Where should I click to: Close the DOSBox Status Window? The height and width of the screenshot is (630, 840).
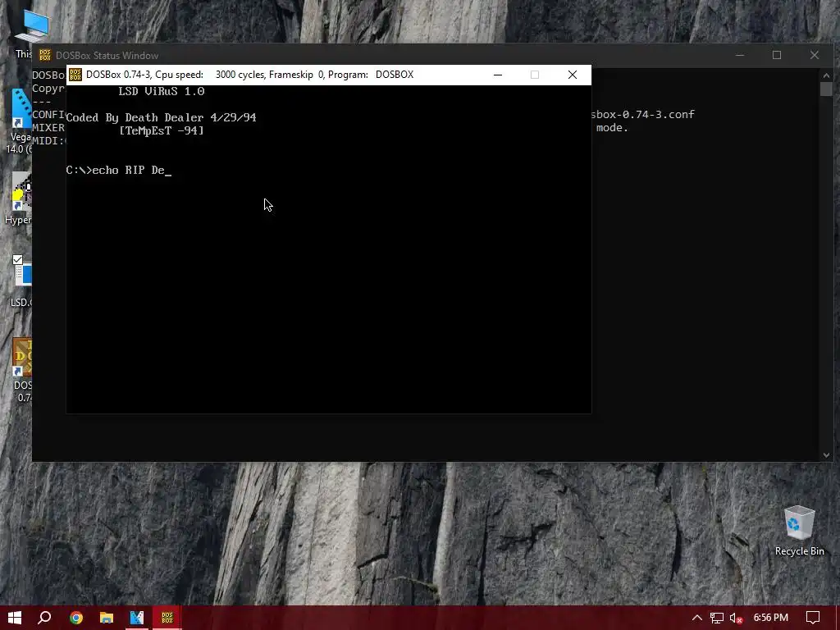pyautogui.click(x=815, y=55)
